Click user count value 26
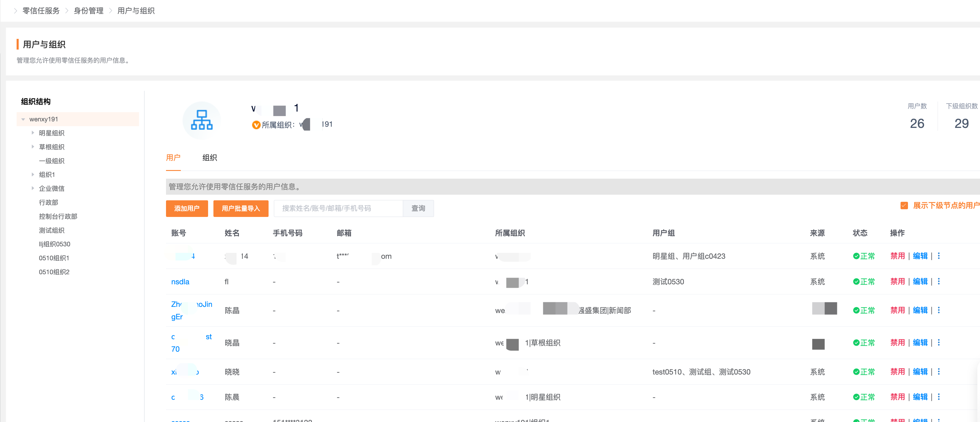 pos(917,123)
